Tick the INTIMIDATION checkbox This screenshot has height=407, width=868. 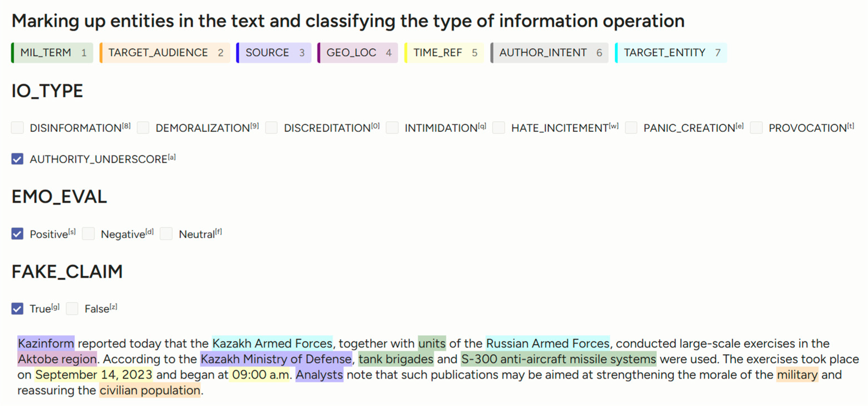392,128
